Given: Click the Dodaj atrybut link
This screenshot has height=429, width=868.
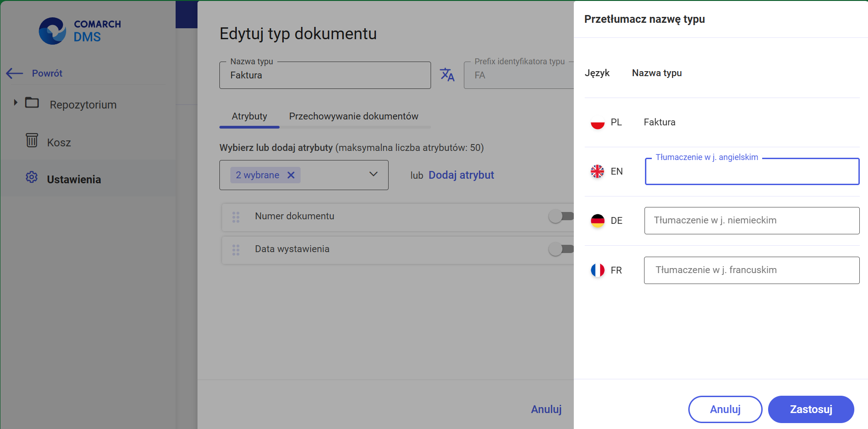Looking at the screenshot, I should pos(461,175).
